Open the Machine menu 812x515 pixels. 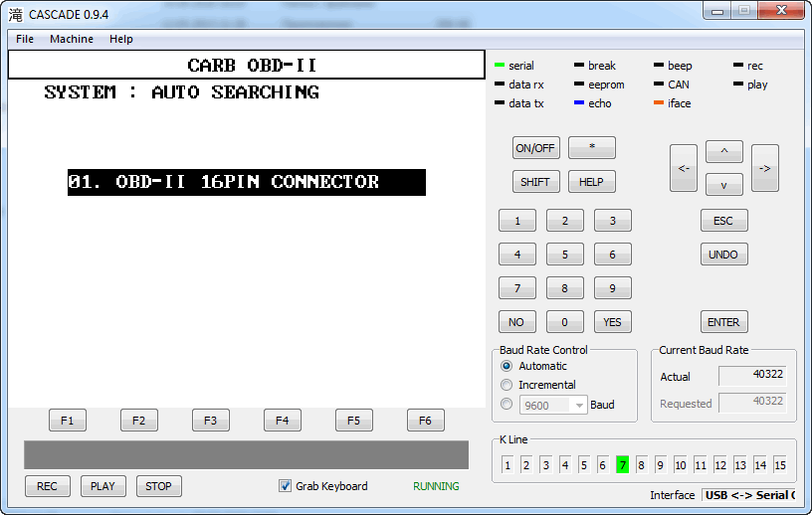tap(72, 39)
